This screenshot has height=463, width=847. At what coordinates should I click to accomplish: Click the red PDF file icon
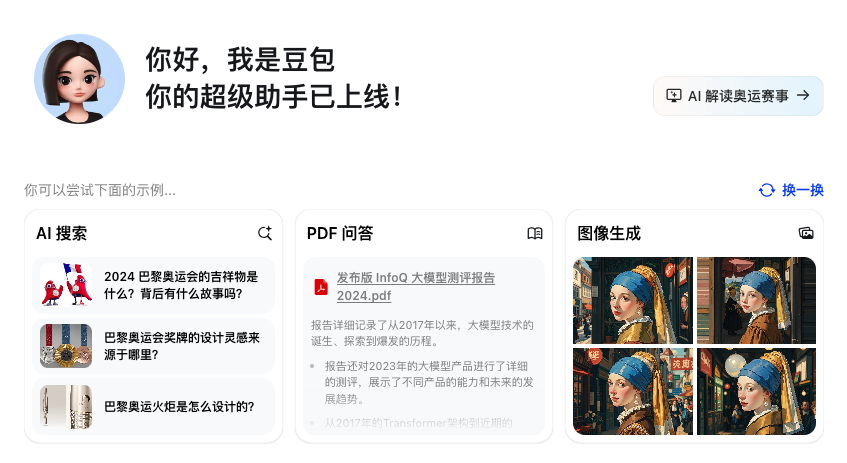click(x=321, y=286)
